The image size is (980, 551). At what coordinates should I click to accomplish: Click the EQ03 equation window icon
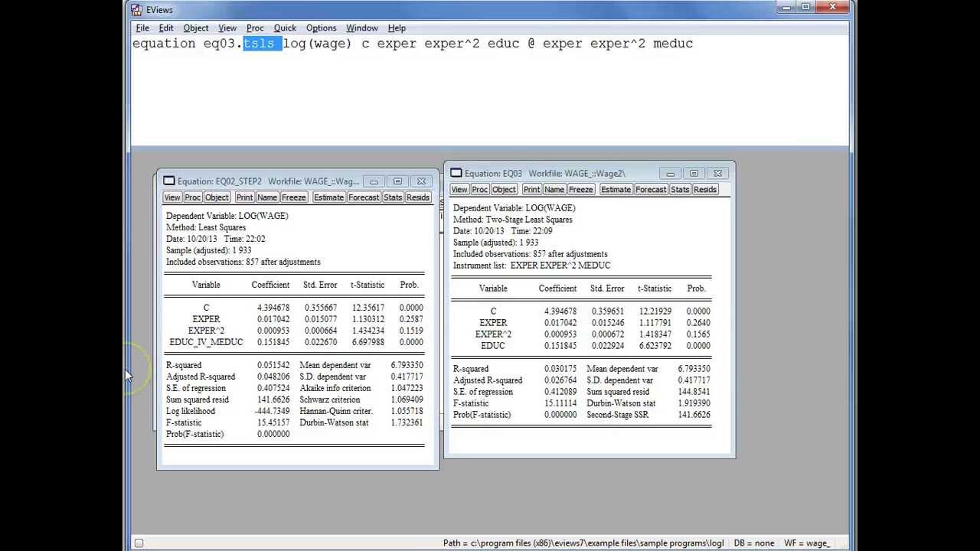tap(456, 173)
